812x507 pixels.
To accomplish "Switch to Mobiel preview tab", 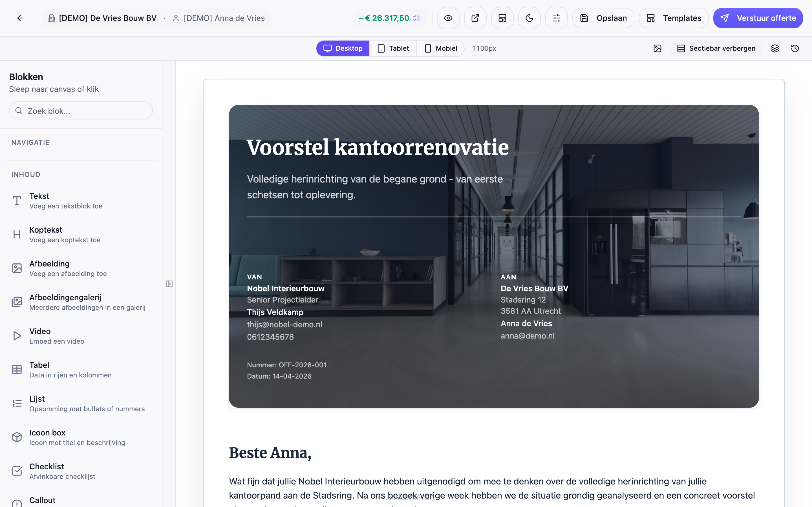I will pyautogui.click(x=440, y=48).
